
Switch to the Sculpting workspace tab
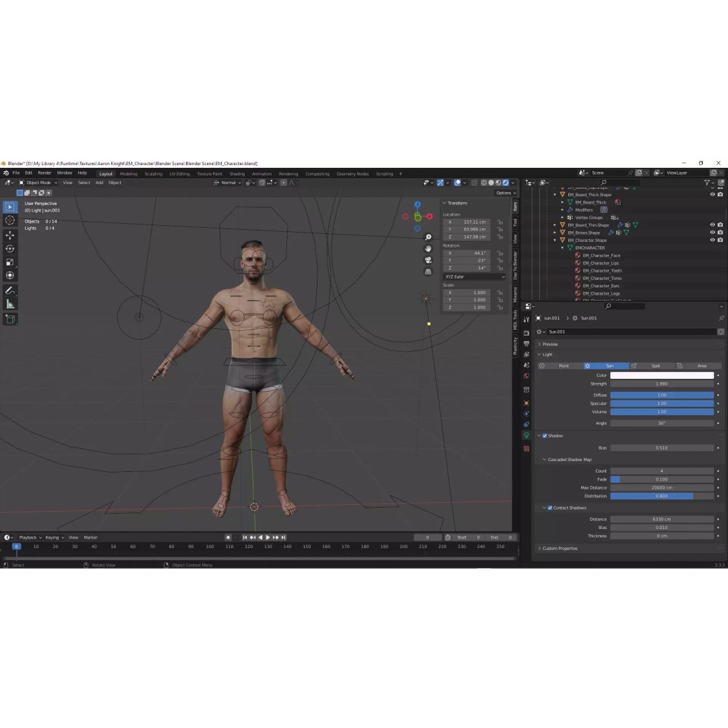click(153, 174)
